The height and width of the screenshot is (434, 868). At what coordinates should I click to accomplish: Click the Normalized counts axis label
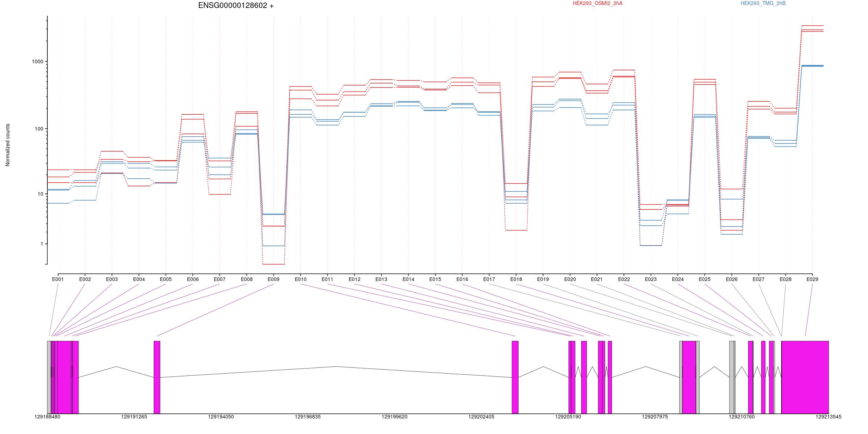[x=8, y=145]
